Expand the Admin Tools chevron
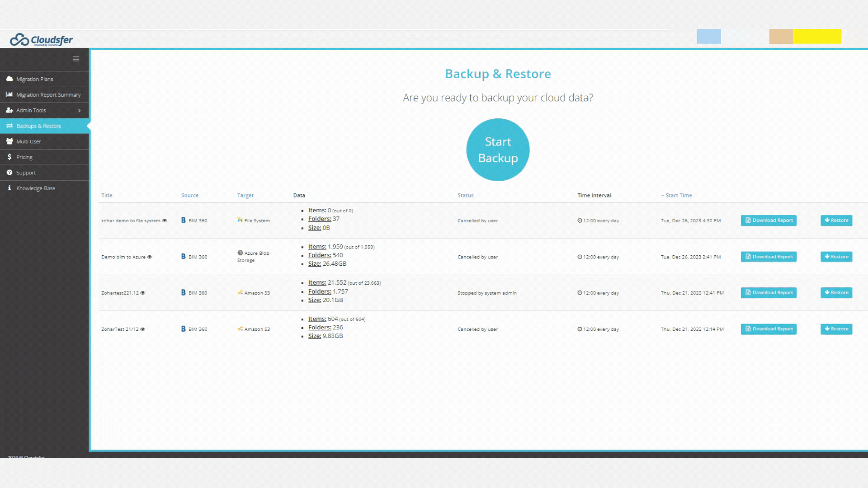The width and height of the screenshot is (868, 488). [80, 110]
